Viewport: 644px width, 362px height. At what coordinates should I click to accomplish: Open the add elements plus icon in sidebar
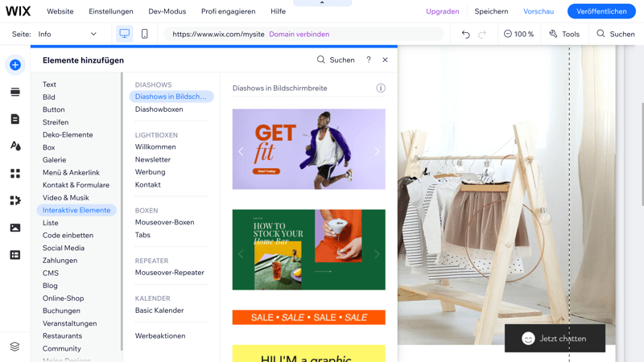pos(15,65)
